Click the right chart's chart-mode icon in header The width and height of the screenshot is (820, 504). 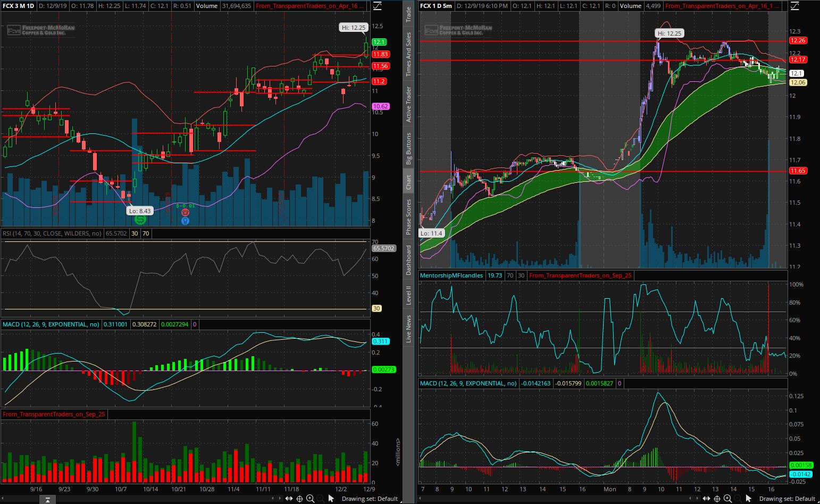[795, 6]
